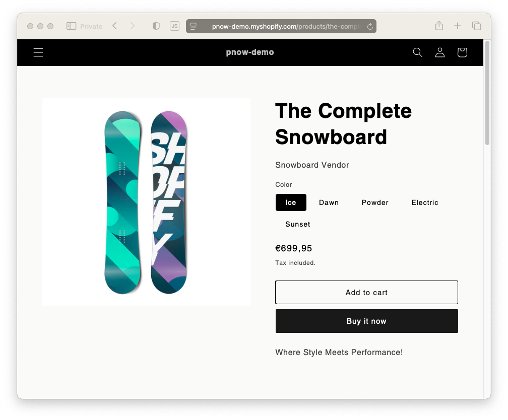508x420 pixels.
Task: Click the Buy it now button
Action: coord(367,321)
